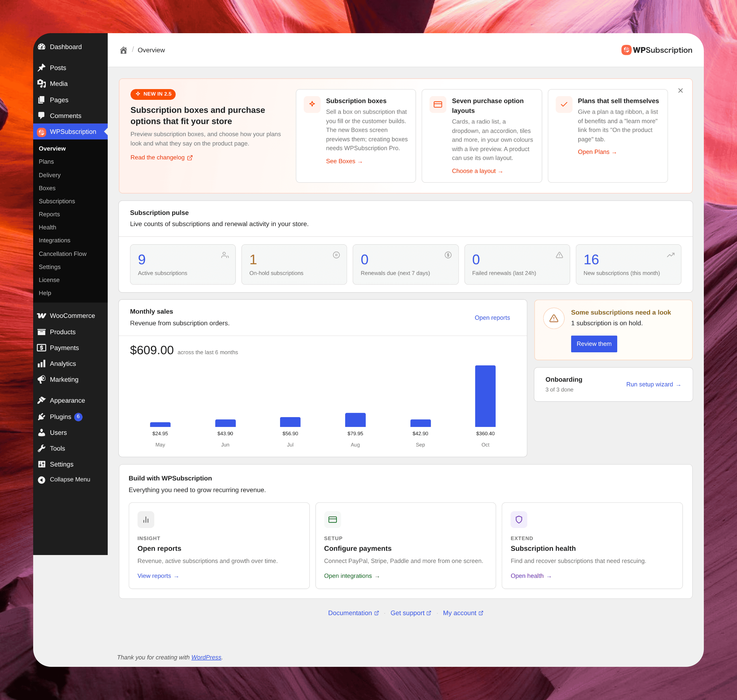Image resolution: width=737 pixels, height=700 pixels.
Task: Click the Subscription boxes sparkle icon
Action: click(312, 104)
